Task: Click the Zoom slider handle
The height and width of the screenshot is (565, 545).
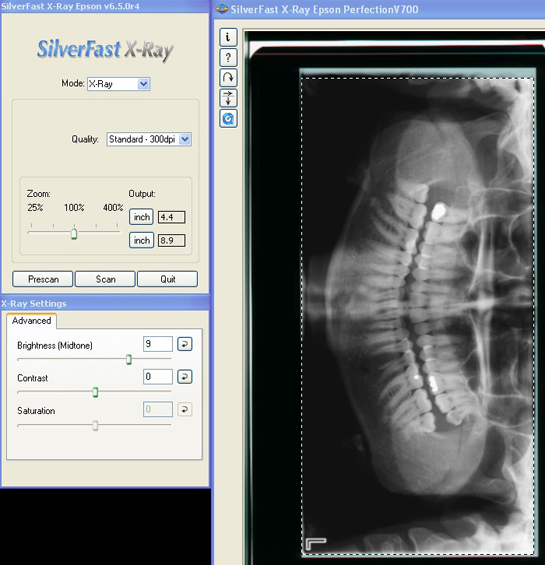Action: click(74, 233)
